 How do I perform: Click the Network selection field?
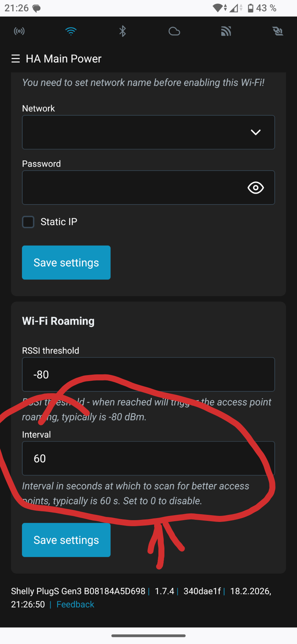[134, 132]
